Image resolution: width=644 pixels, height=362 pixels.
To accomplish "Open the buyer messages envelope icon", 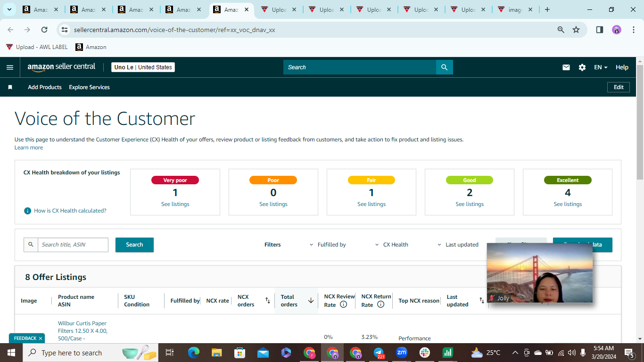I will pyautogui.click(x=566, y=67).
